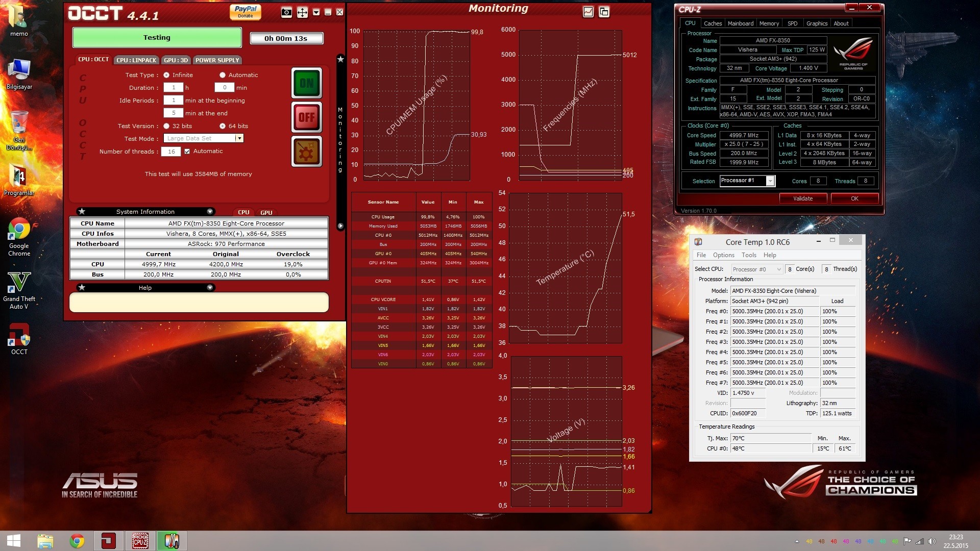Open CPU-Z processor Selection dropdown

tap(747, 181)
